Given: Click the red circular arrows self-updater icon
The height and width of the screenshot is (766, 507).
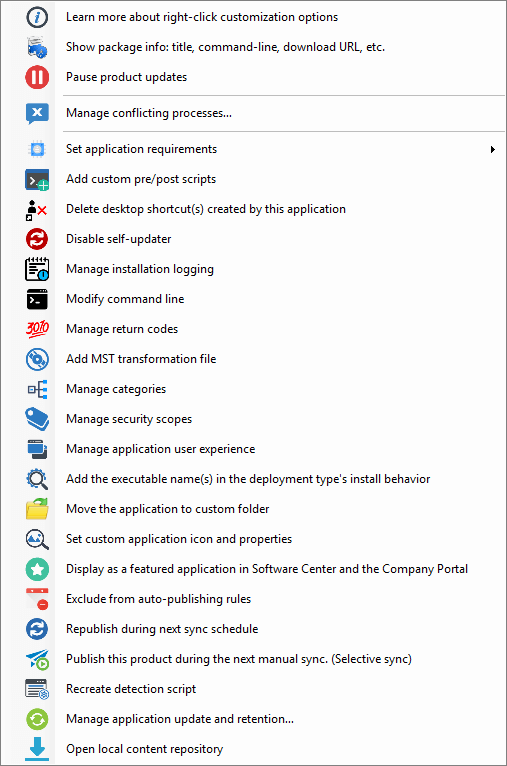Looking at the screenshot, I should click(37, 239).
